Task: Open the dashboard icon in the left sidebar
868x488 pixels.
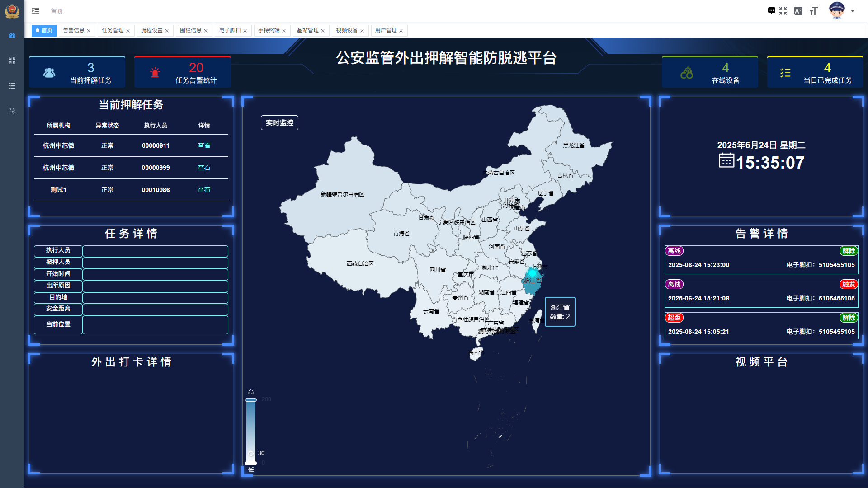Action: click(12, 35)
